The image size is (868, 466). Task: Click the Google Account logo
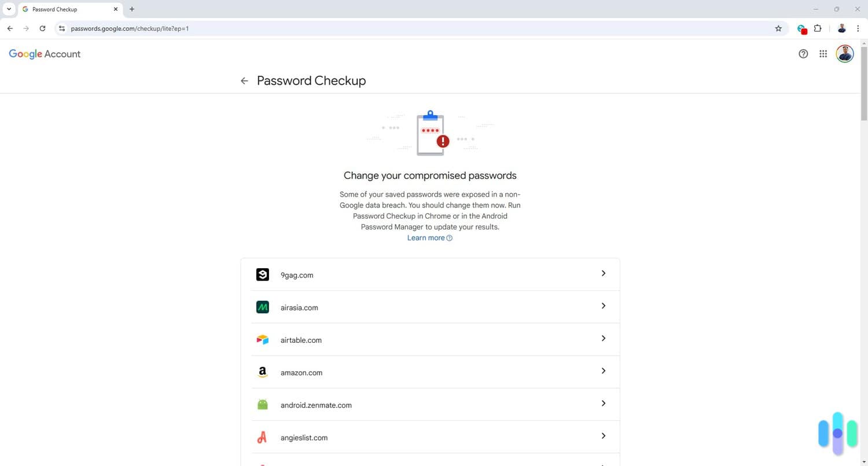[44, 54]
